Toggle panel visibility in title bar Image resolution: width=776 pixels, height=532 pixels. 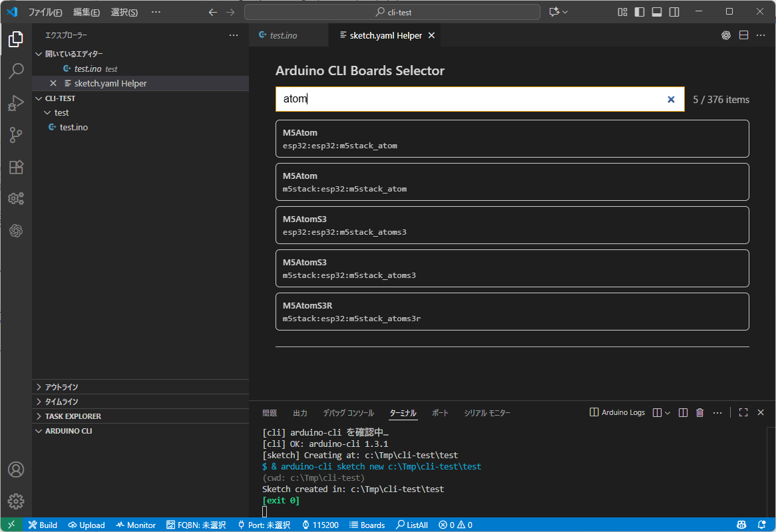(x=657, y=12)
